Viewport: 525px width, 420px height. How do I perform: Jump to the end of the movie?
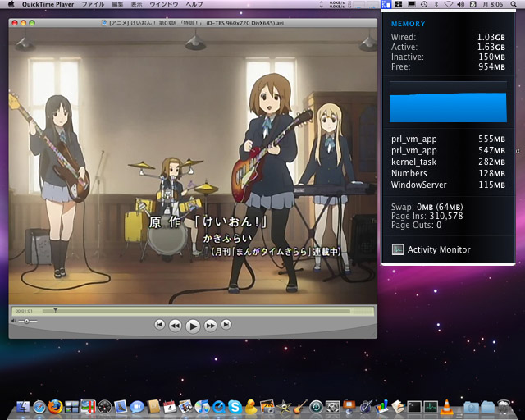(x=226, y=325)
